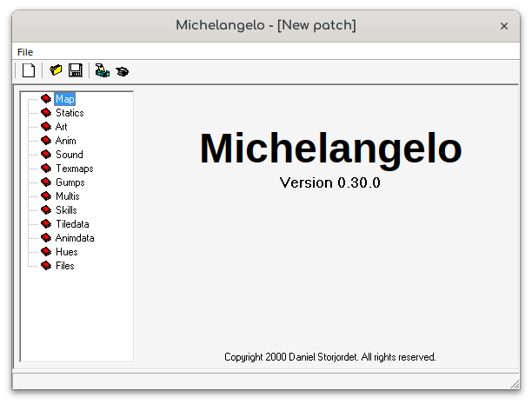Select the Anim tree entry

pos(66,141)
